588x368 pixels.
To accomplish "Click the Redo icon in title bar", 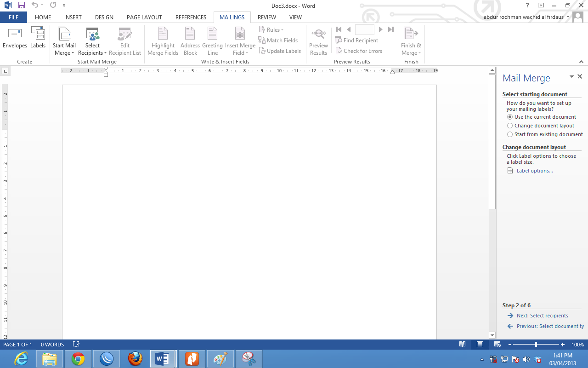I will [53, 5].
